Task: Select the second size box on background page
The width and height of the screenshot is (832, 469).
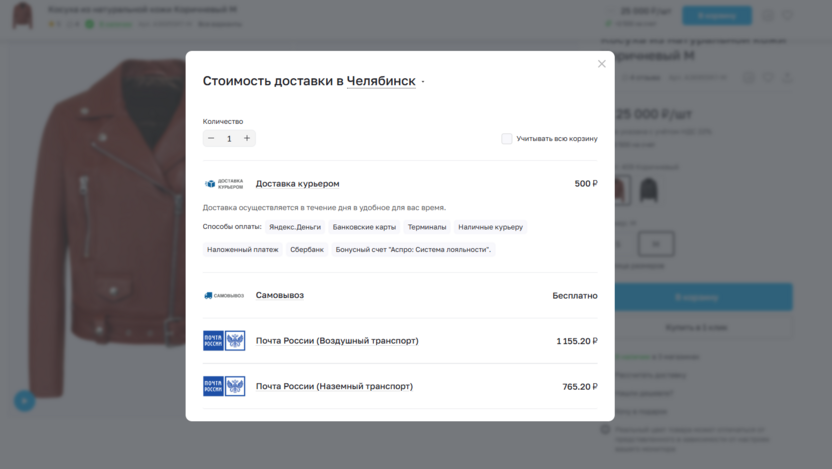Action: point(656,244)
